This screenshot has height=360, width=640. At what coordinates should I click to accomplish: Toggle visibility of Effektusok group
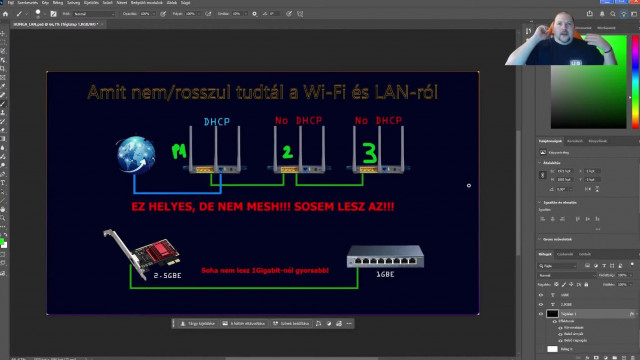point(555,321)
